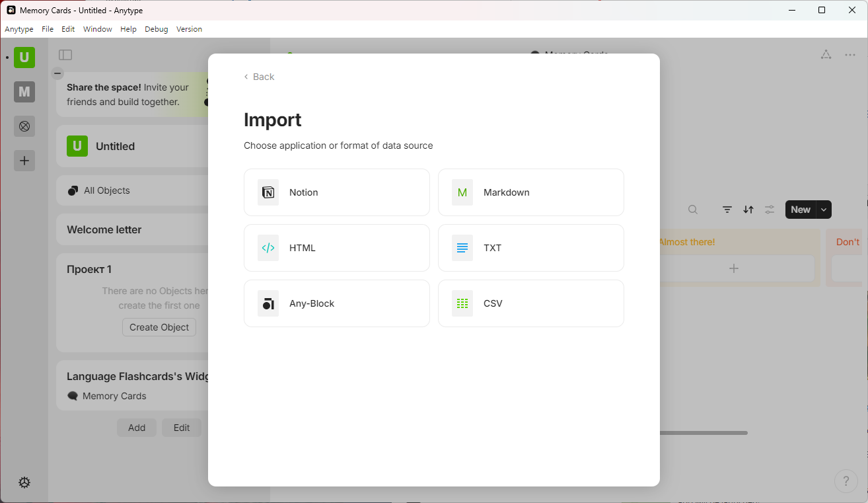Open the gallery globe icon in sidebar
868x503 pixels.
point(24,126)
